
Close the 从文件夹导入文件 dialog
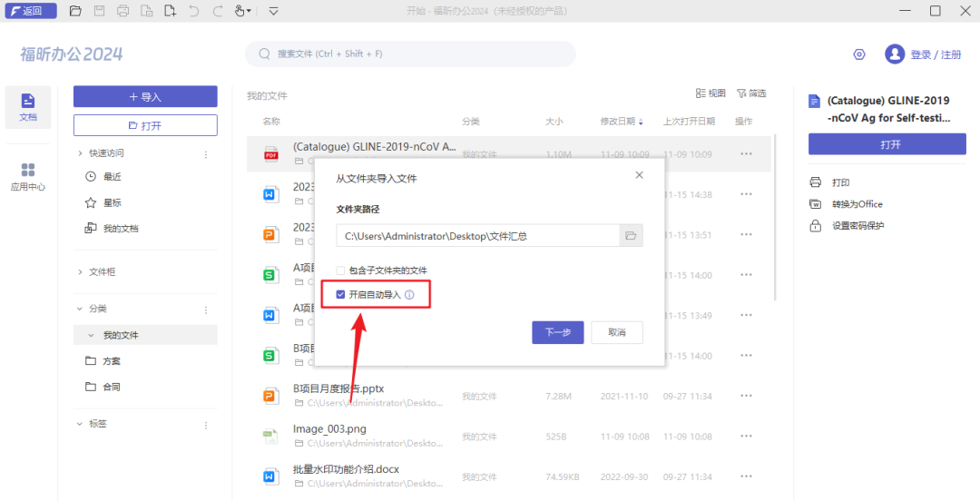pyautogui.click(x=639, y=175)
